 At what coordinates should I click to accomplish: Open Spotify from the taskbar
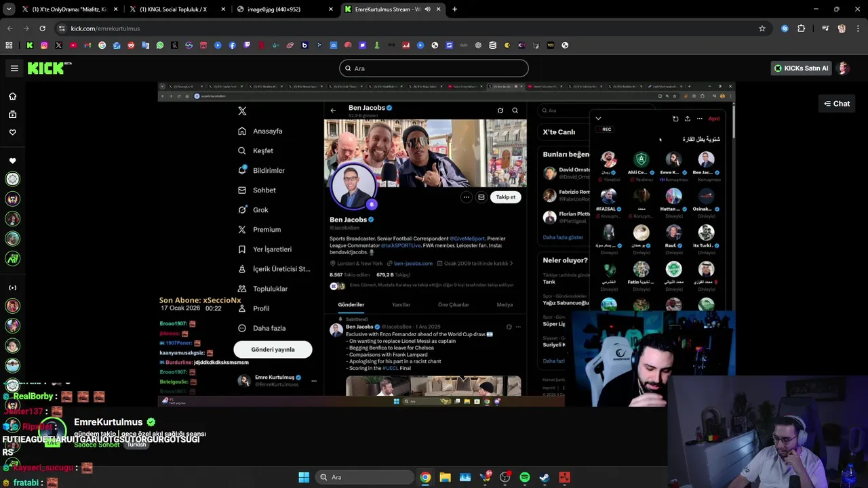525,477
